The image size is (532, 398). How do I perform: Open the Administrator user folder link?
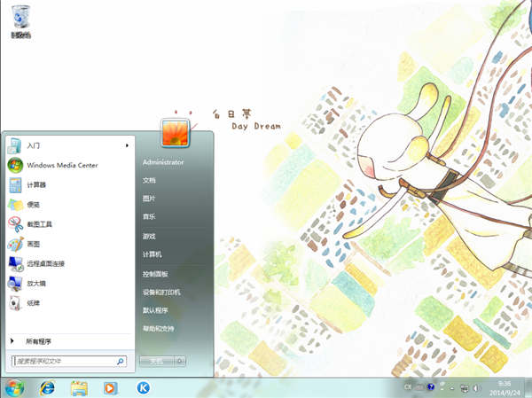pyautogui.click(x=163, y=163)
